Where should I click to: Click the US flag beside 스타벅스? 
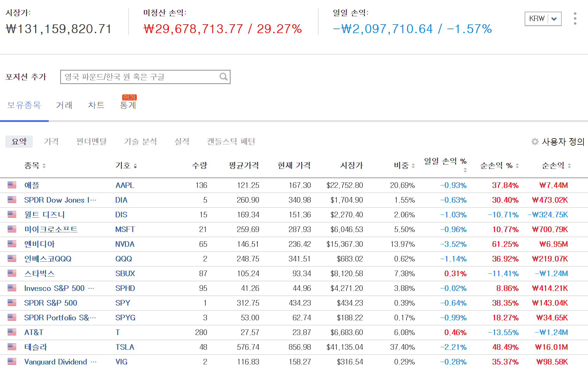tap(12, 273)
